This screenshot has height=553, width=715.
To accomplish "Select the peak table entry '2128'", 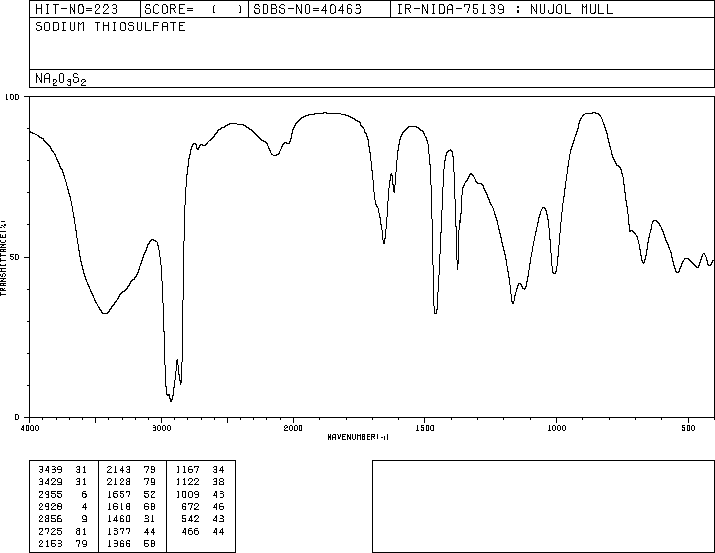I will point(119,482).
